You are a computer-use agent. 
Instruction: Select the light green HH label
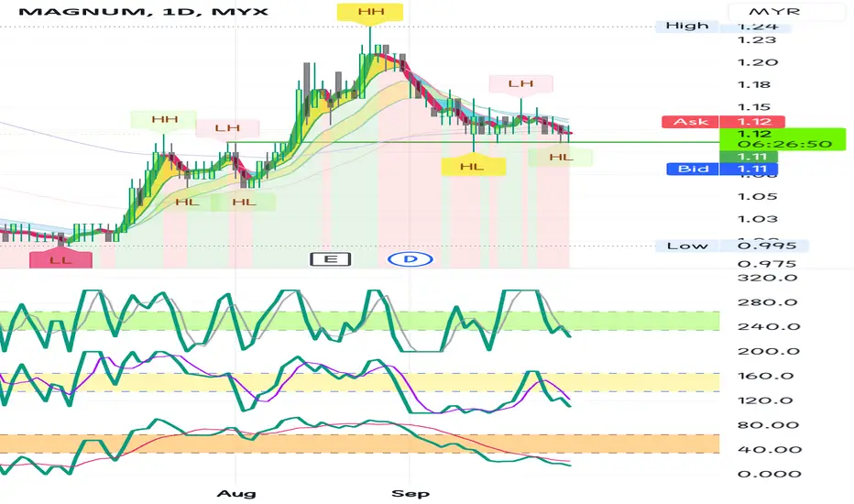(x=164, y=119)
